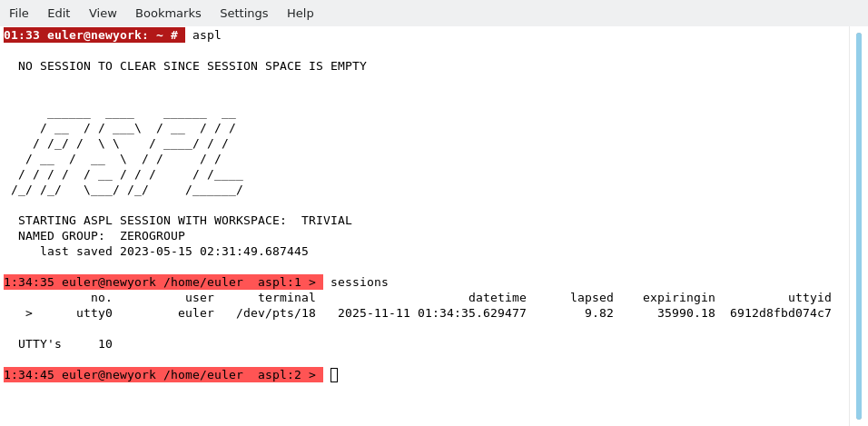The height and width of the screenshot is (426, 868).
Task: Click the utty0 session entry
Action: [94, 313]
